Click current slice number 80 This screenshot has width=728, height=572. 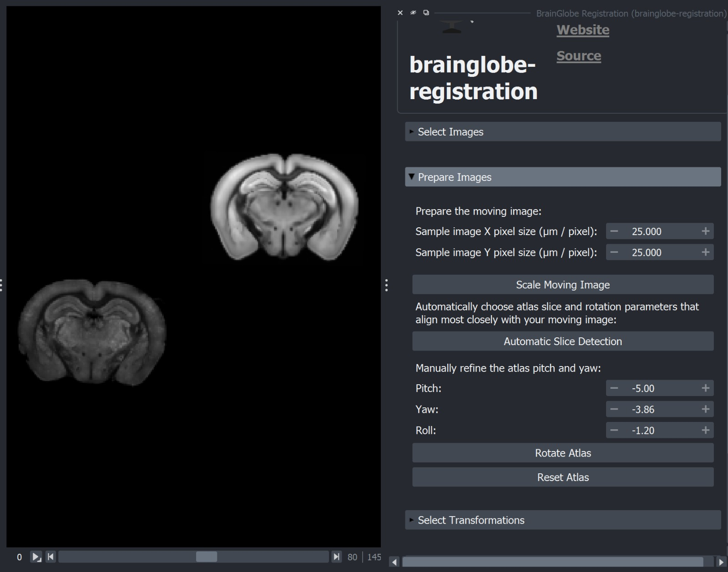click(x=352, y=557)
